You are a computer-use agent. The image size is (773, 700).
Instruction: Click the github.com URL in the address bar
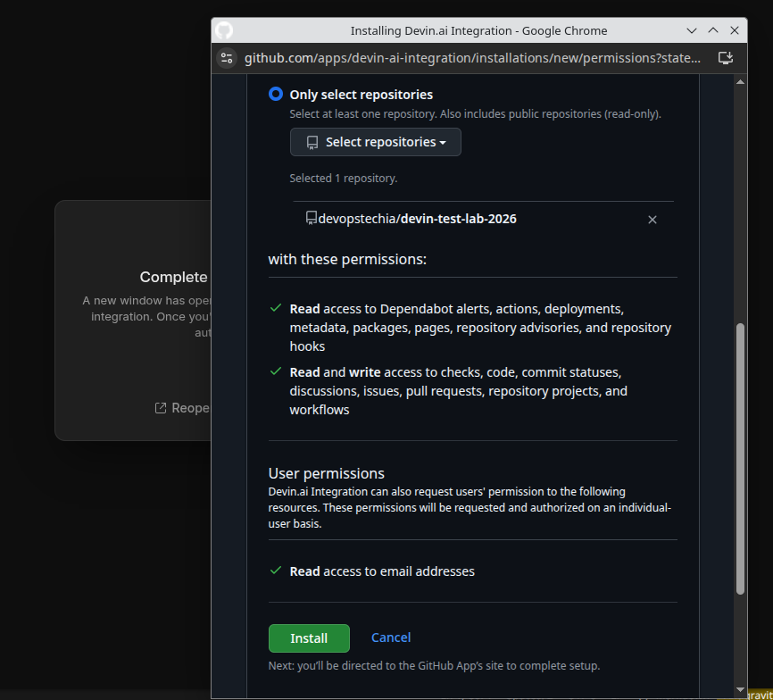pyautogui.click(x=473, y=57)
